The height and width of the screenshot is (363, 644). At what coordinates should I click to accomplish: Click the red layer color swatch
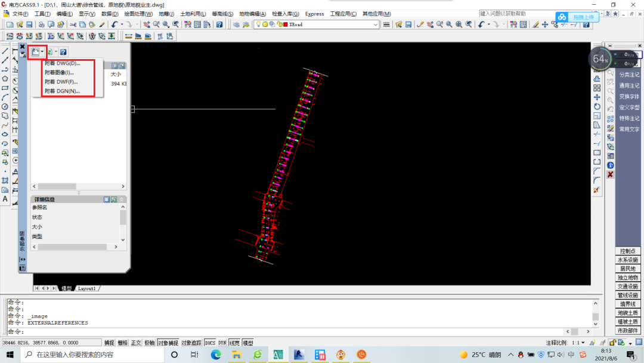(286, 24)
